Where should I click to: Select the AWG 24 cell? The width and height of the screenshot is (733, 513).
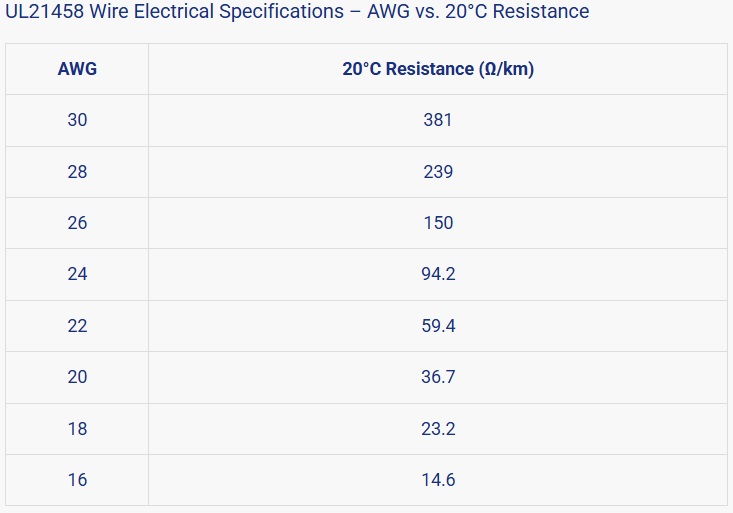tap(77, 274)
